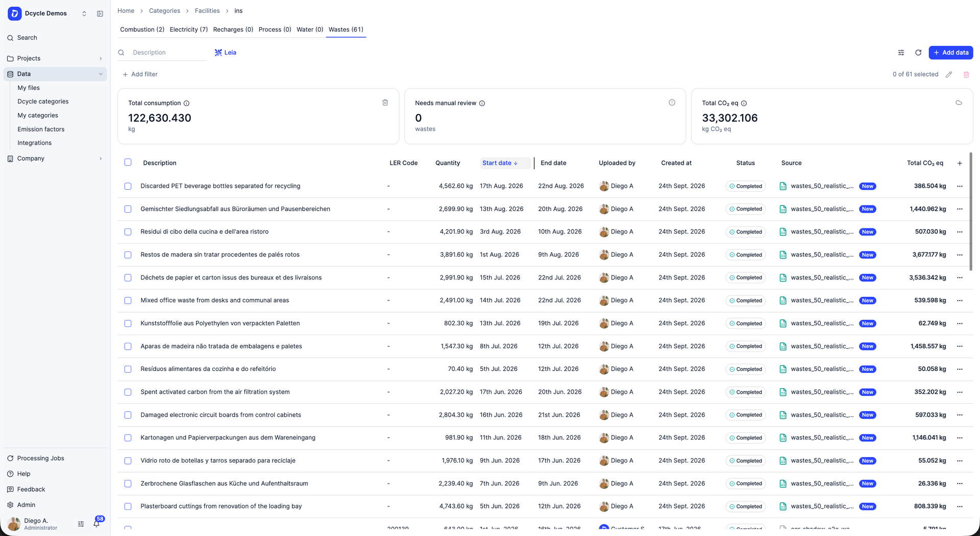Select Mixed office waste row checkbox
The height and width of the screenshot is (536, 980).
coord(128,300)
